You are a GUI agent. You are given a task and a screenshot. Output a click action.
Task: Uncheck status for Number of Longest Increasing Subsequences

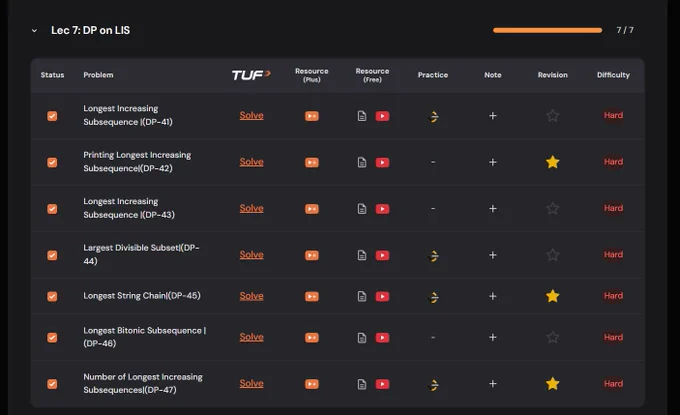click(52, 384)
